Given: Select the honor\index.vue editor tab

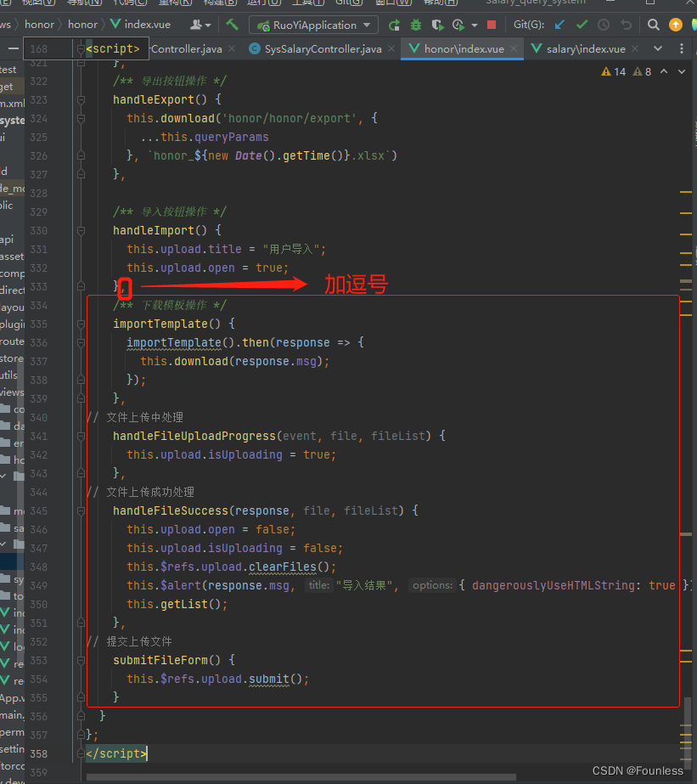Looking at the screenshot, I should click(464, 49).
